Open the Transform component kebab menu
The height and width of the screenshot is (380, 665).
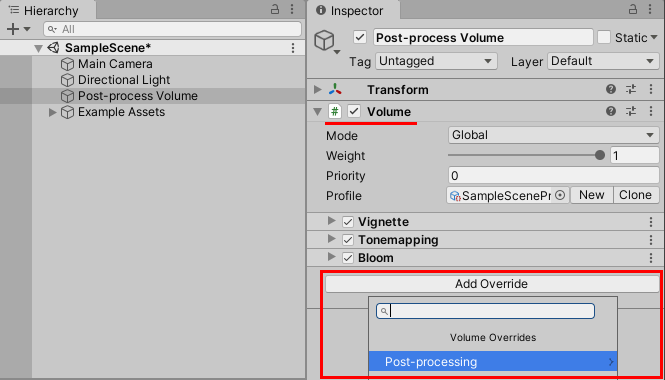pyautogui.click(x=651, y=89)
